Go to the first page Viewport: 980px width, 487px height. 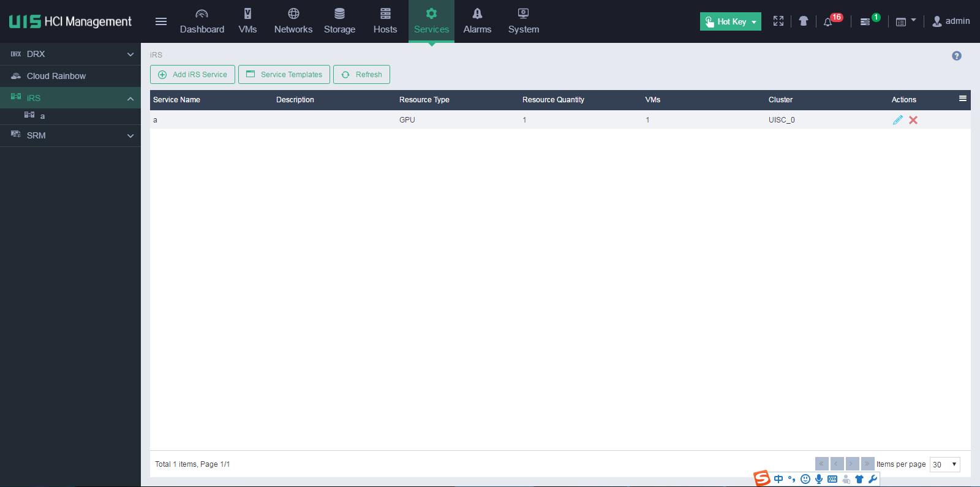(x=822, y=464)
